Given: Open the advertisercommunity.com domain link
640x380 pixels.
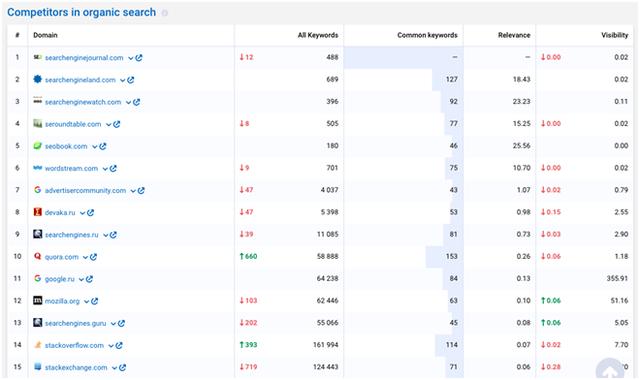Looking at the screenshot, I should click(x=85, y=191).
